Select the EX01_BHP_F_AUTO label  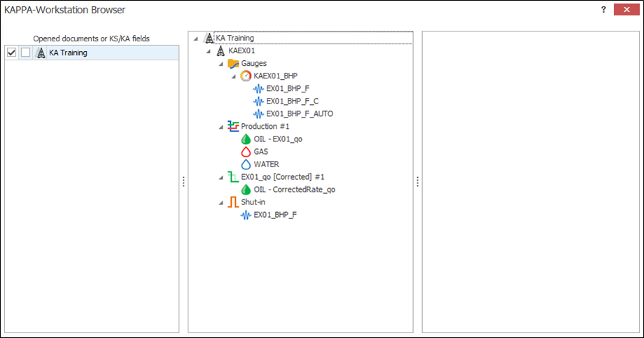pos(300,114)
